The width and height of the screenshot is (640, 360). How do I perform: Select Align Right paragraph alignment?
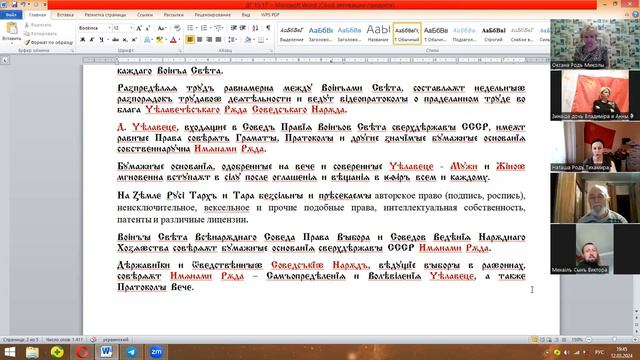[x=209, y=40]
